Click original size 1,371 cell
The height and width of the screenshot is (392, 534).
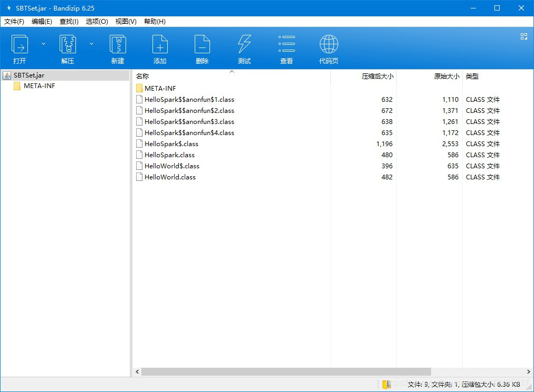click(x=450, y=111)
